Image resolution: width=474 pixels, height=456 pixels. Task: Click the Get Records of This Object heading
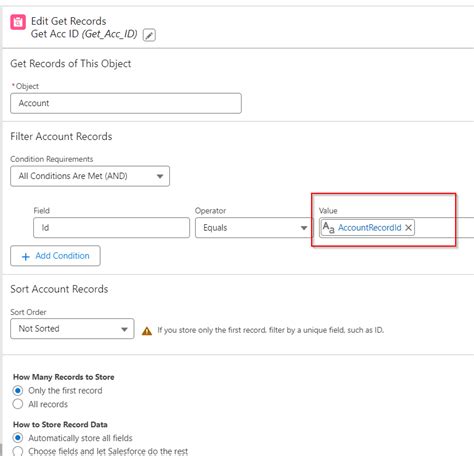point(71,64)
